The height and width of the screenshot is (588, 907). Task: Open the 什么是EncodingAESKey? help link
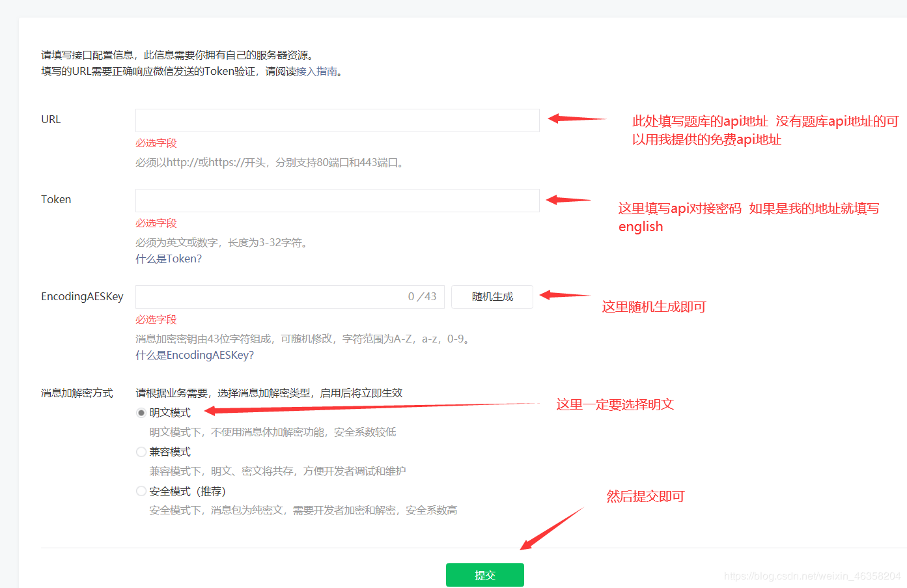(x=195, y=355)
